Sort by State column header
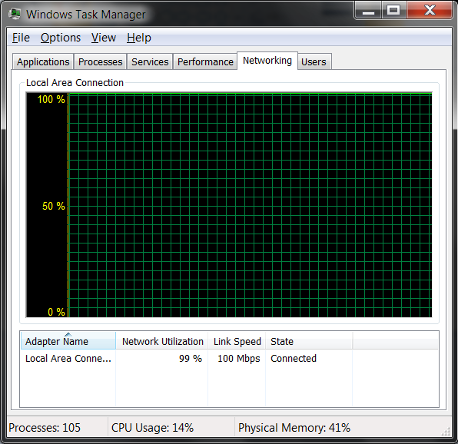This screenshot has width=458, height=444. pos(309,341)
